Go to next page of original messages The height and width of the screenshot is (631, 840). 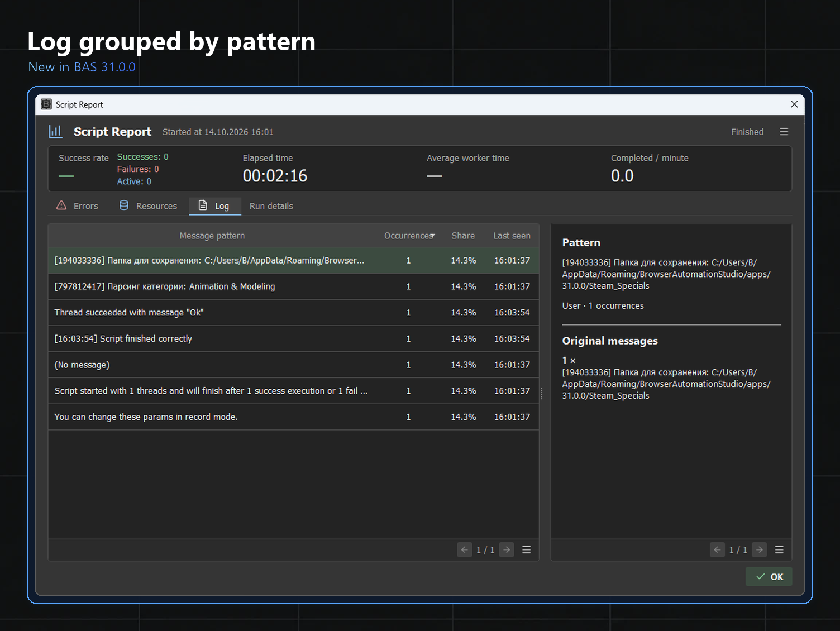[760, 550]
